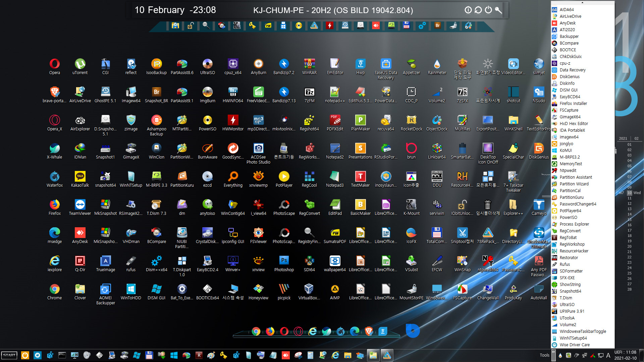This screenshot has height=362, width=644.
Task: Launch the ProduKey desktop shortcut
Action: click(513, 292)
